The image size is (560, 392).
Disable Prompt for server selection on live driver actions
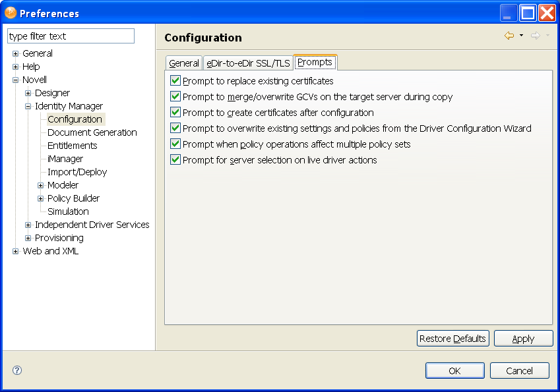pos(175,159)
